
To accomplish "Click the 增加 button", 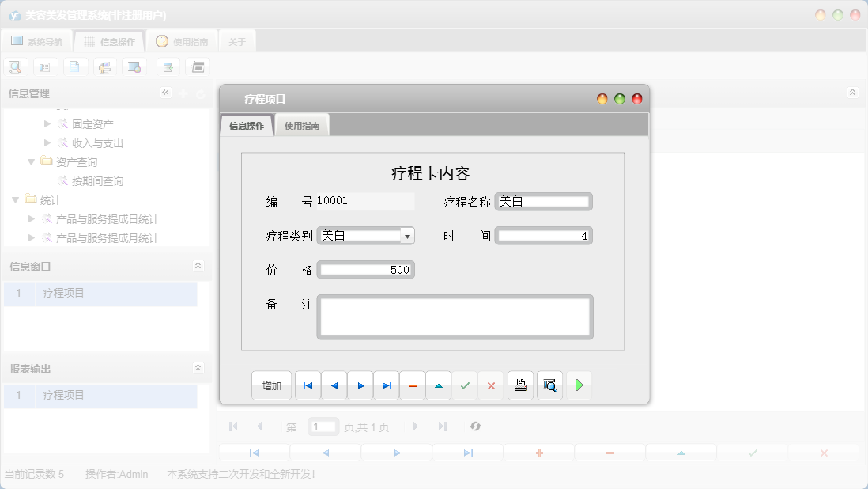I will click(x=271, y=385).
